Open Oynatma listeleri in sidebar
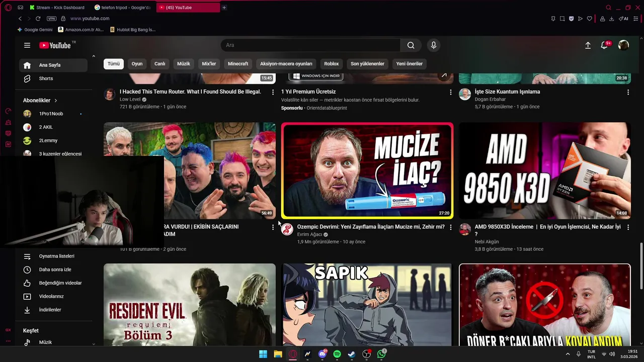 click(x=53, y=256)
